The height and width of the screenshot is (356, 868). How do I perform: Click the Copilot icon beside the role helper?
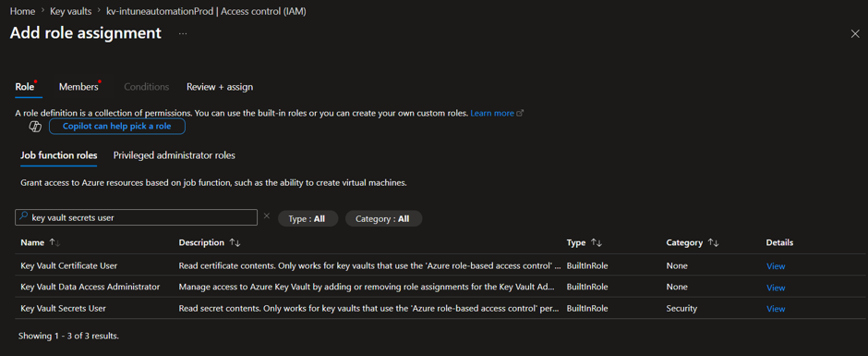coord(35,127)
